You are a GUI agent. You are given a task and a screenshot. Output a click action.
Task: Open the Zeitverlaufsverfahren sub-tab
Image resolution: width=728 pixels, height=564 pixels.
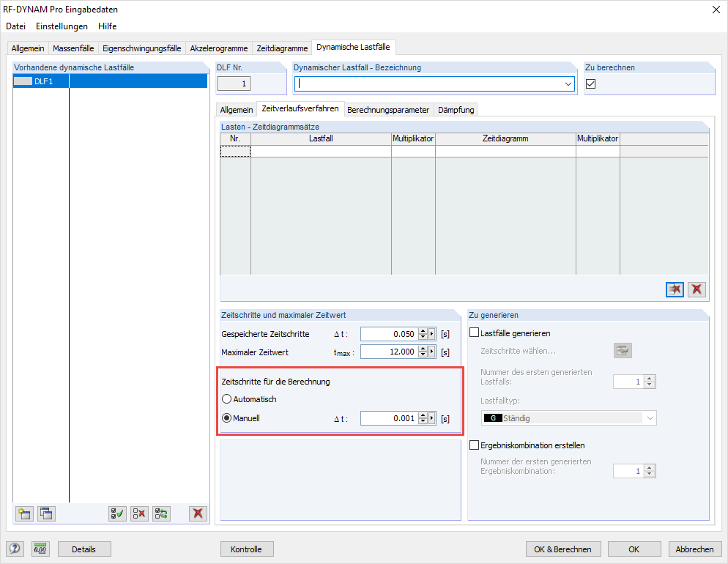tap(300, 108)
